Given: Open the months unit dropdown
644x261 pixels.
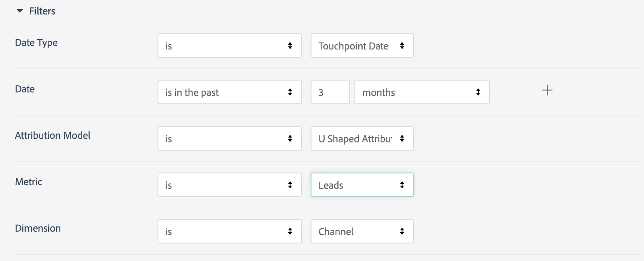Looking at the screenshot, I should (421, 92).
